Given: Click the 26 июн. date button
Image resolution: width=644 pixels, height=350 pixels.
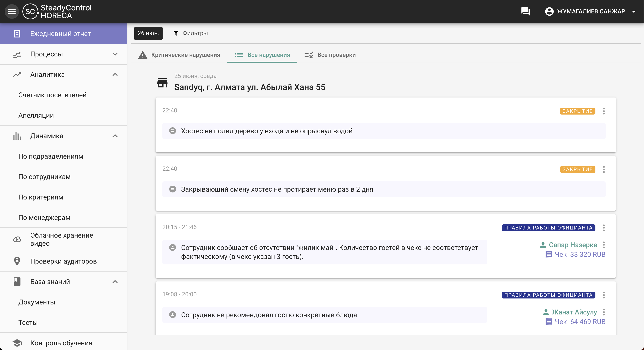Looking at the screenshot, I should tap(148, 33).
